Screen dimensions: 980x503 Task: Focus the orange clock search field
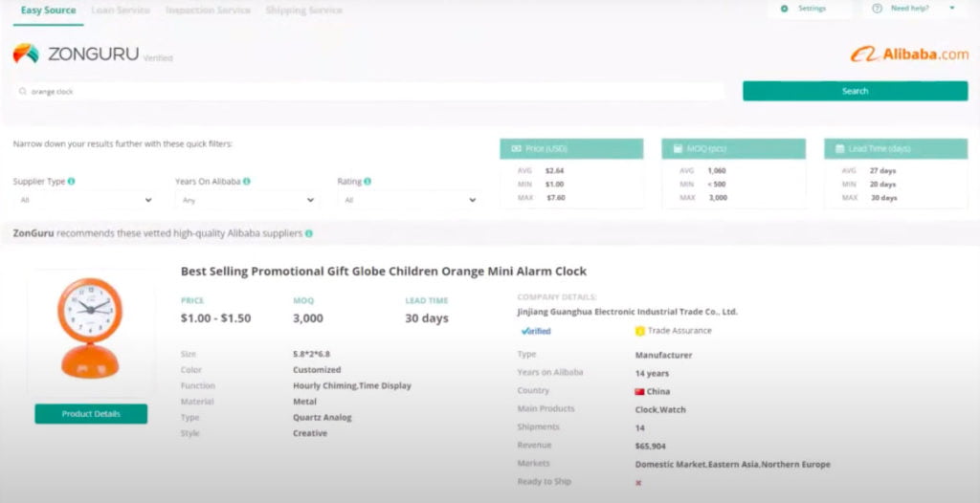click(368, 91)
